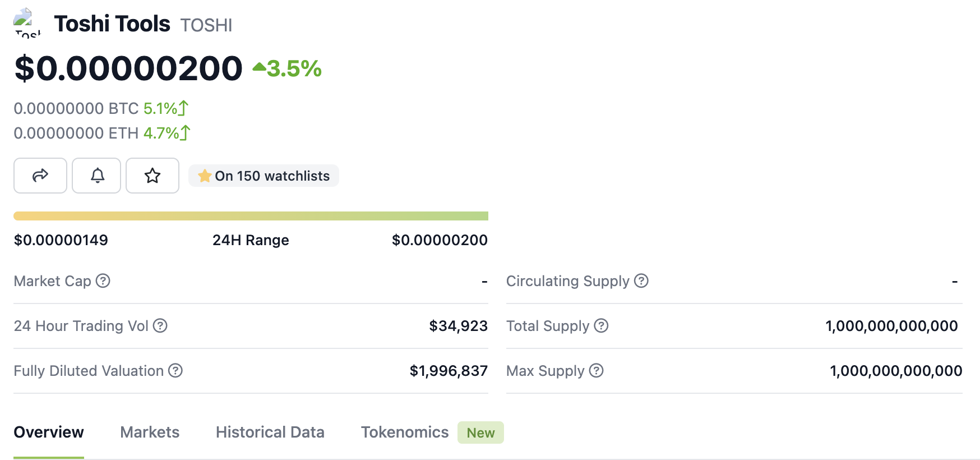Viewport: 980px width, 460px height.
Task: Click the Max Supply help icon
Action: (597, 370)
